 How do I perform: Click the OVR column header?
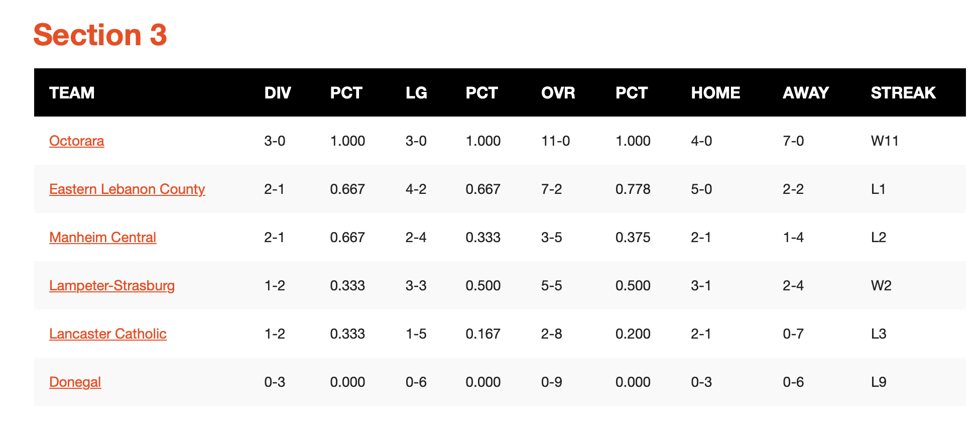(x=558, y=93)
